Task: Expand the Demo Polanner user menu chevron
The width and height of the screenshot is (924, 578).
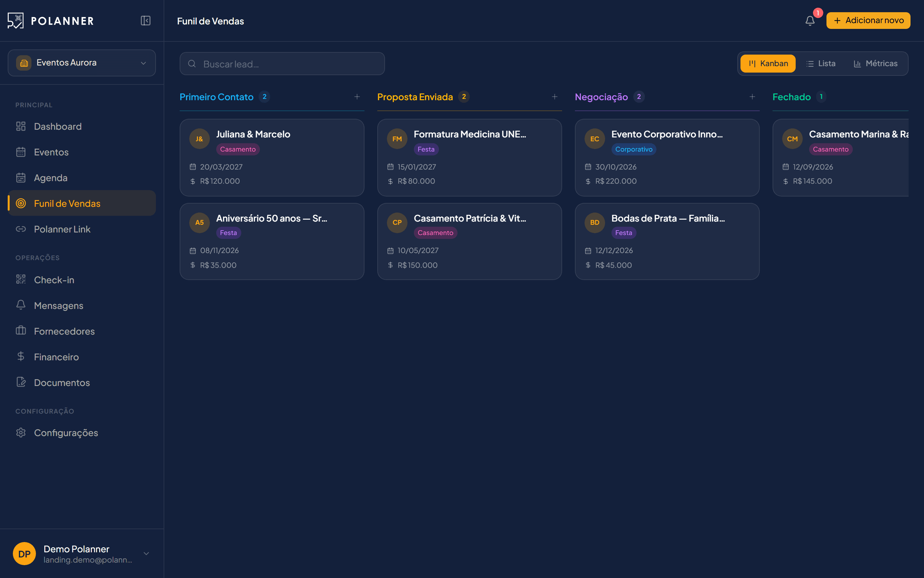Action: pyautogui.click(x=146, y=554)
